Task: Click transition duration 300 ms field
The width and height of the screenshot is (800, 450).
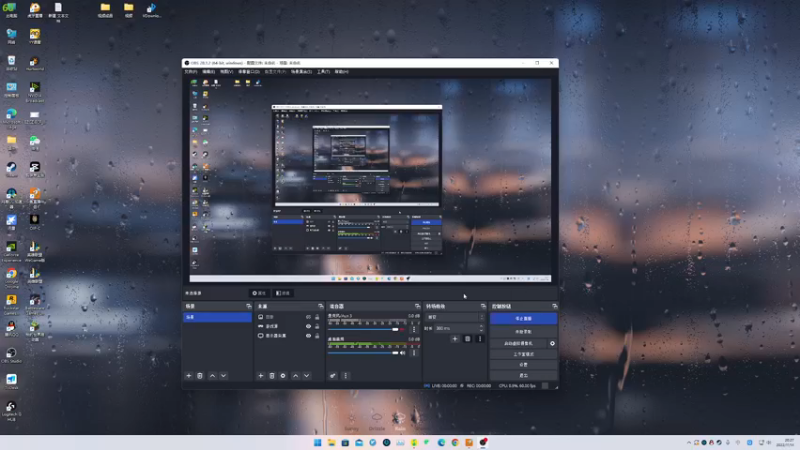Action: pos(457,329)
